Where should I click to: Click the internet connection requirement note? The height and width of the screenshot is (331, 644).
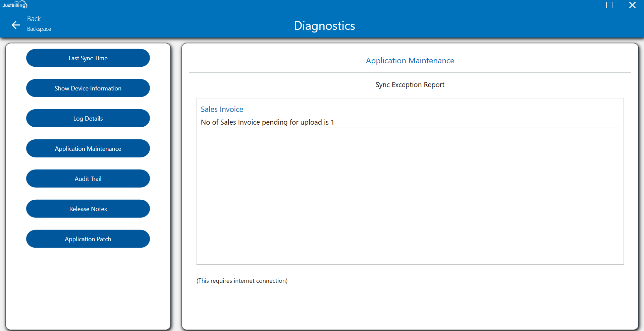pos(242,281)
